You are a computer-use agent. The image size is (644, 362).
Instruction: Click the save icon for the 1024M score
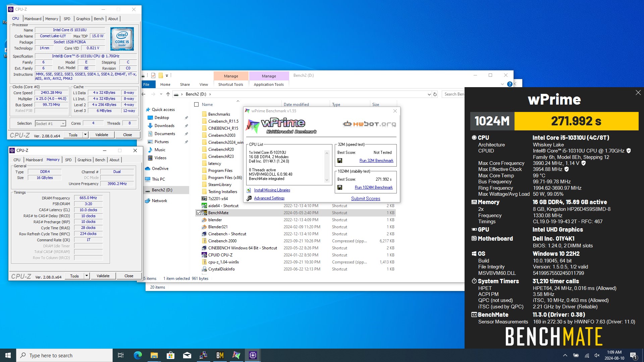[340, 187]
